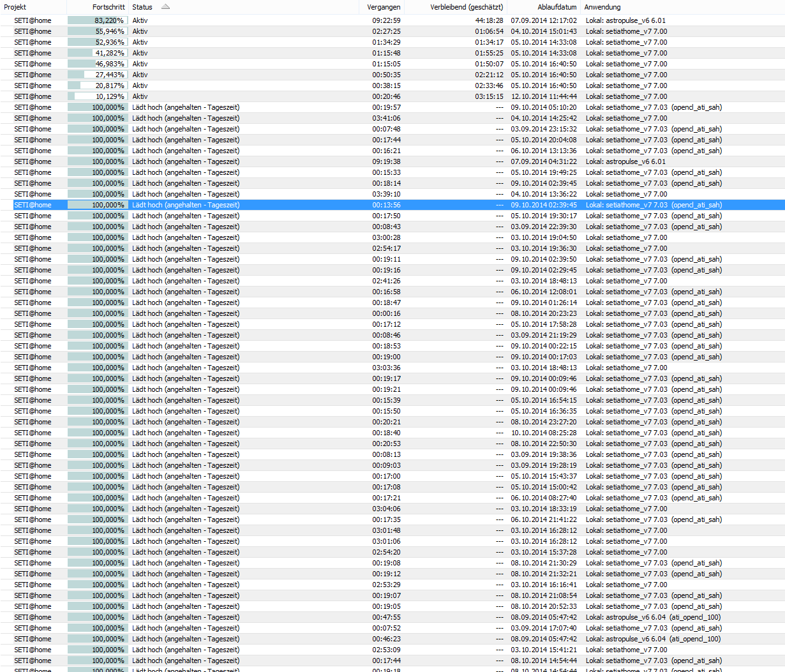Click the 83,220% progress bar
This screenshot has height=672, width=785.
pos(98,20)
